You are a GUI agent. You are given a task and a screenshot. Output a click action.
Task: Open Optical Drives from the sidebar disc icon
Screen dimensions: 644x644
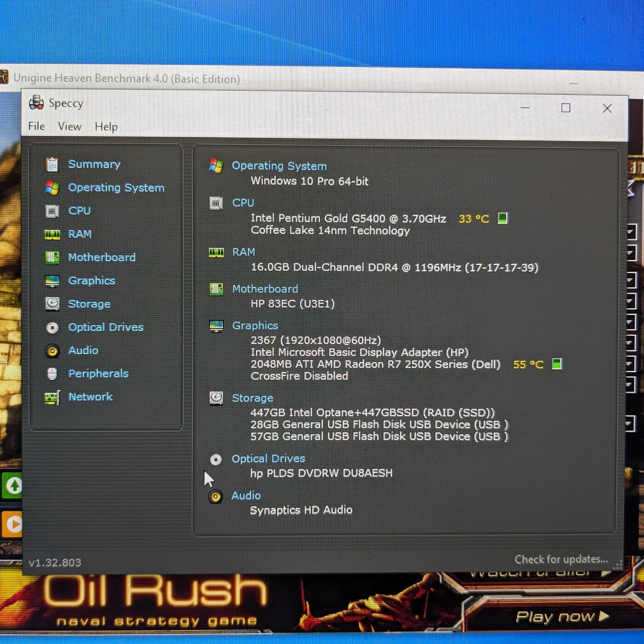click(52, 328)
